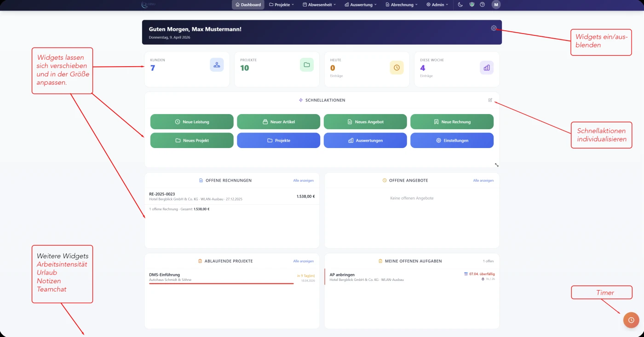Click the Diese Woche bar chart icon

point(486,68)
